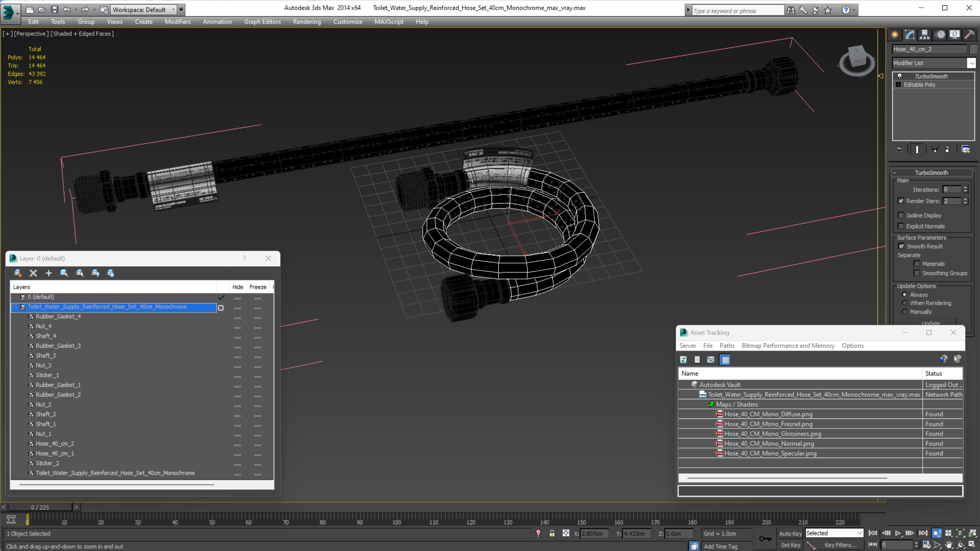Click the time slider 0 / 225
Screen dimensions: 980x551
pos(40,507)
